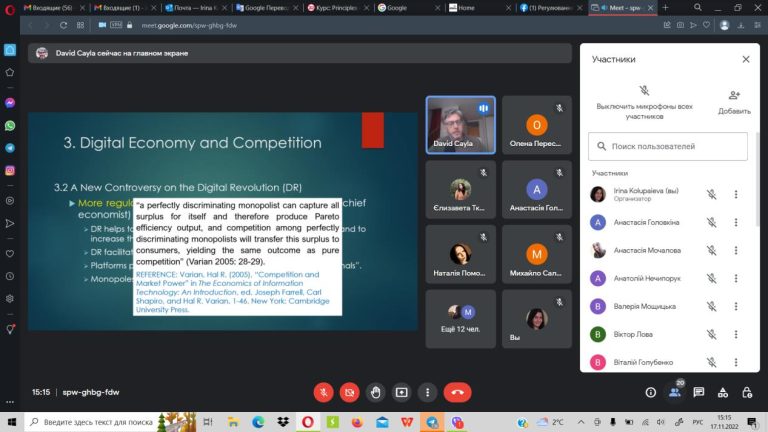Image resolution: width=768 pixels, height=432 pixels.
Task: Open more options three-dot menu in bottom bar
Action: point(428,392)
